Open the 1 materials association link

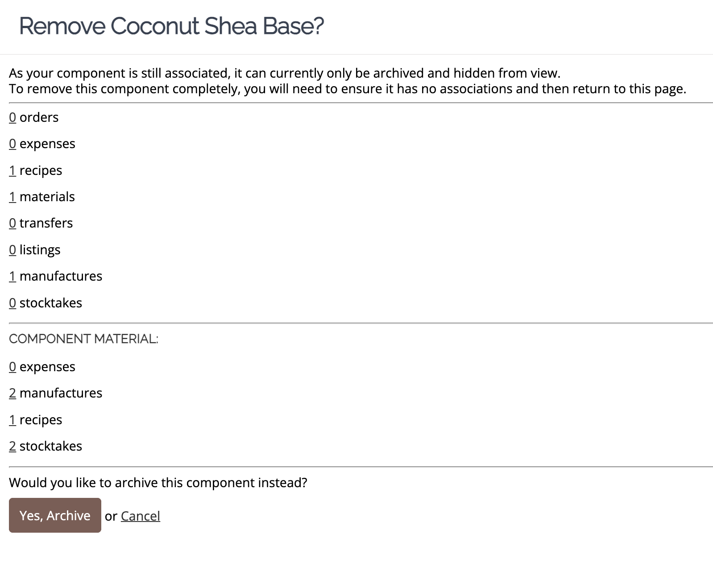point(12,197)
